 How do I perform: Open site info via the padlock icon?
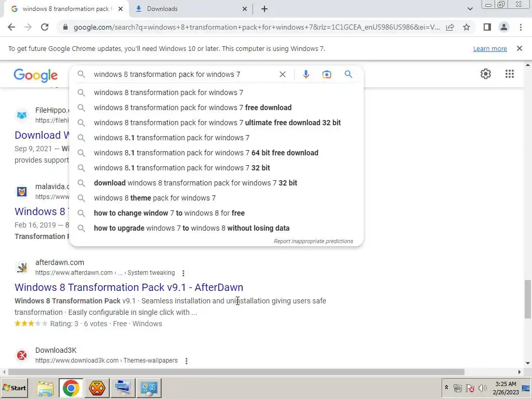click(65, 27)
